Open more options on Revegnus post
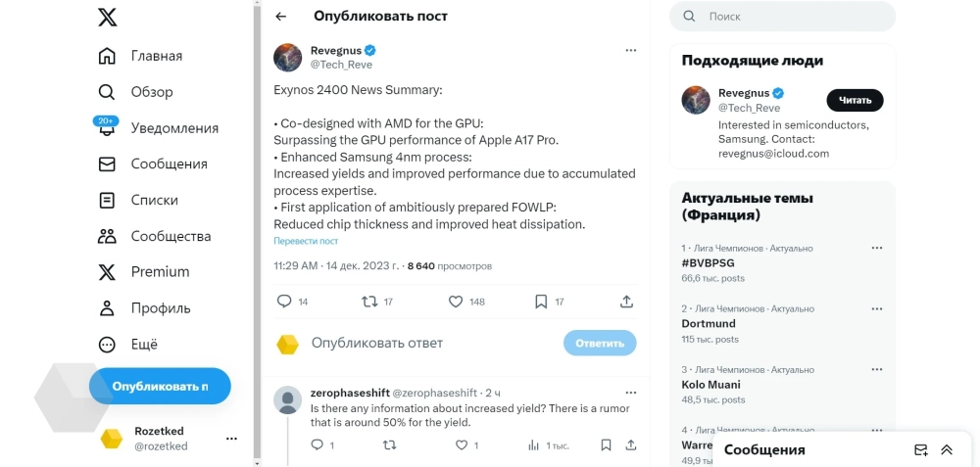980x467 pixels. click(632, 50)
